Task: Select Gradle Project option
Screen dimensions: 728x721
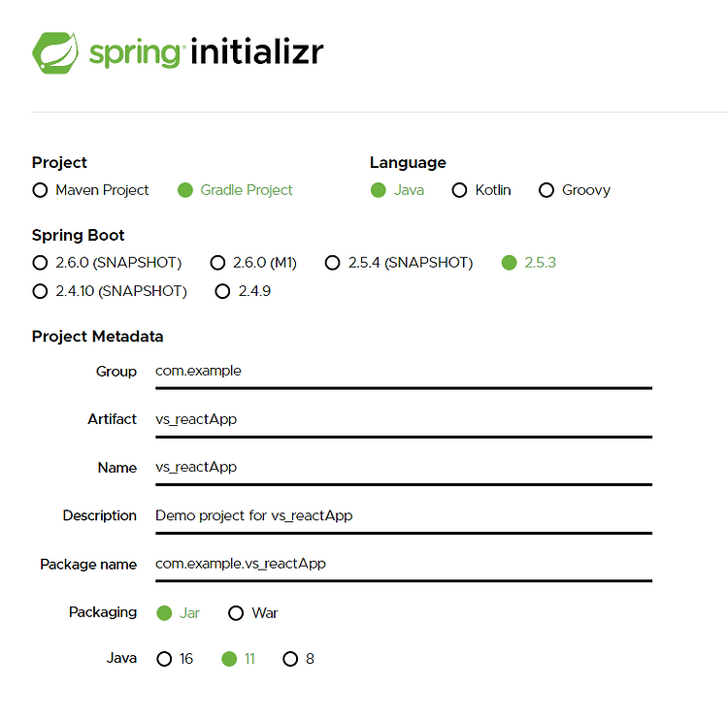Action: click(x=235, y=190)
